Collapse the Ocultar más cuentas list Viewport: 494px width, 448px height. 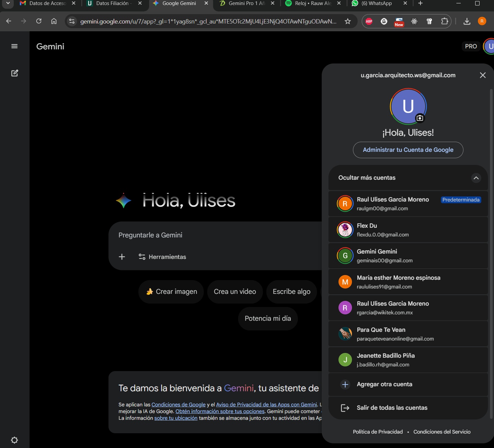(x=476, y=178)
